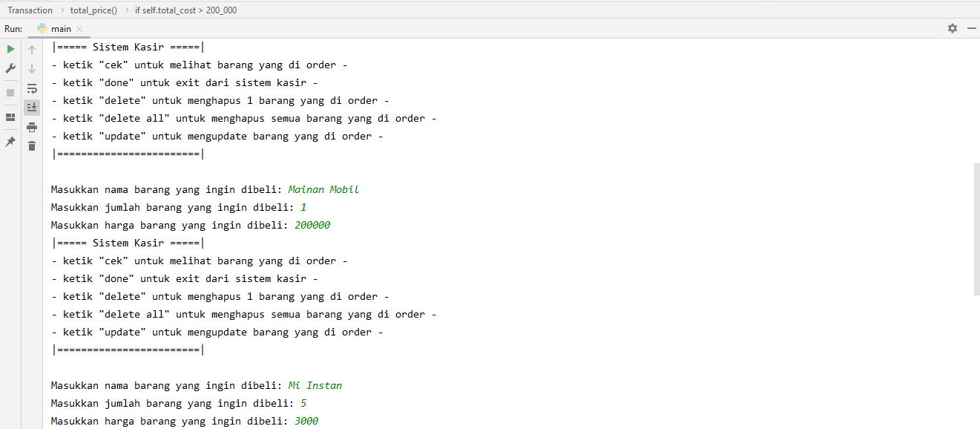The height and width of the screenshot is (429, 980).
Task: Click the first 'ketik "cek"' instruction line
Action: pos(200,65)
